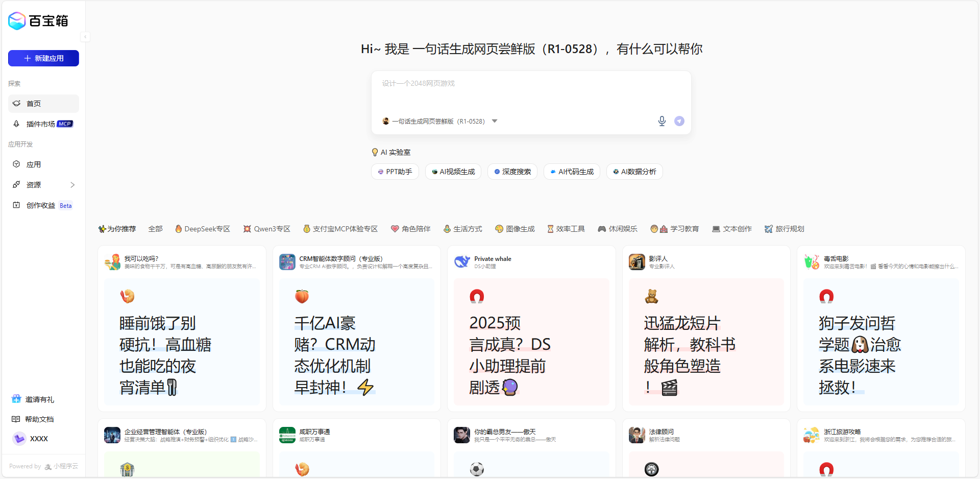Open the 2025预言成真 preview card
The image size is (980, 479).
pos(531,342)
